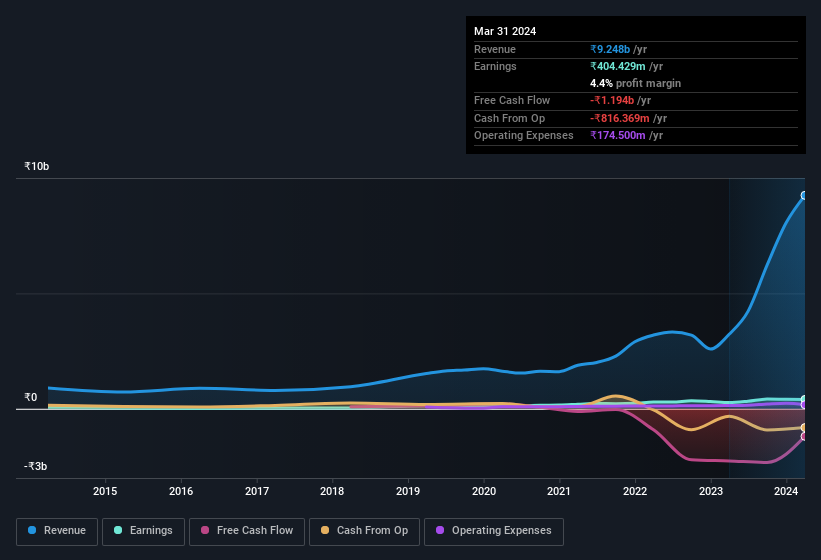This screenshot has width=821, height=560.
Task: Select the 2018 x-axis year label
Action: (332, 491)
